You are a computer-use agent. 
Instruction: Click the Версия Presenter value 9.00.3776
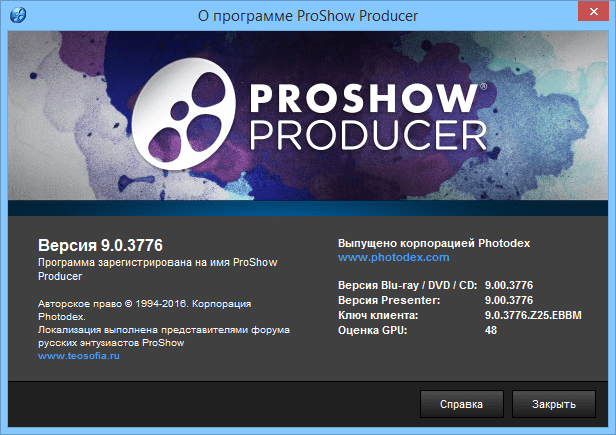click(509, 300)
